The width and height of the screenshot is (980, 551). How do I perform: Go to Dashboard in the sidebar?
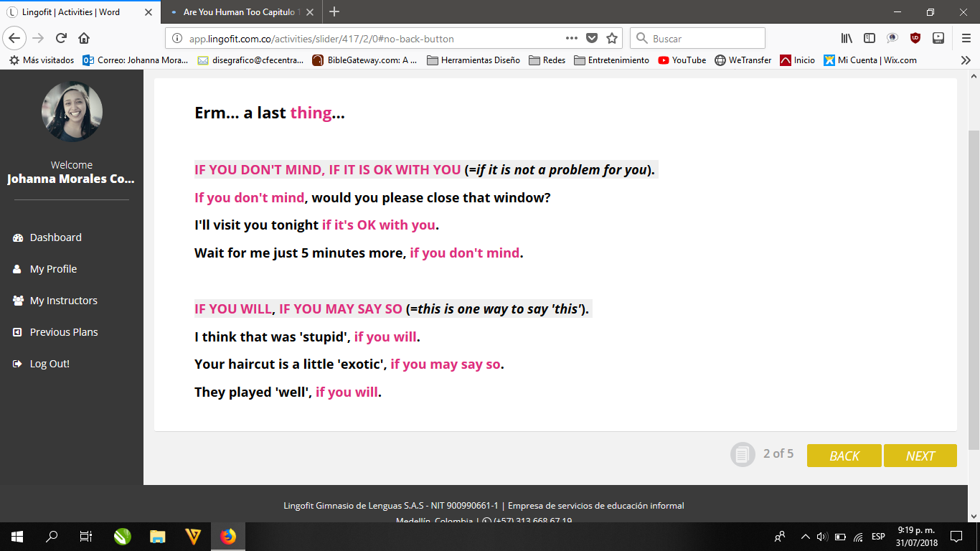pyautogui.click(x=55, y=237)
